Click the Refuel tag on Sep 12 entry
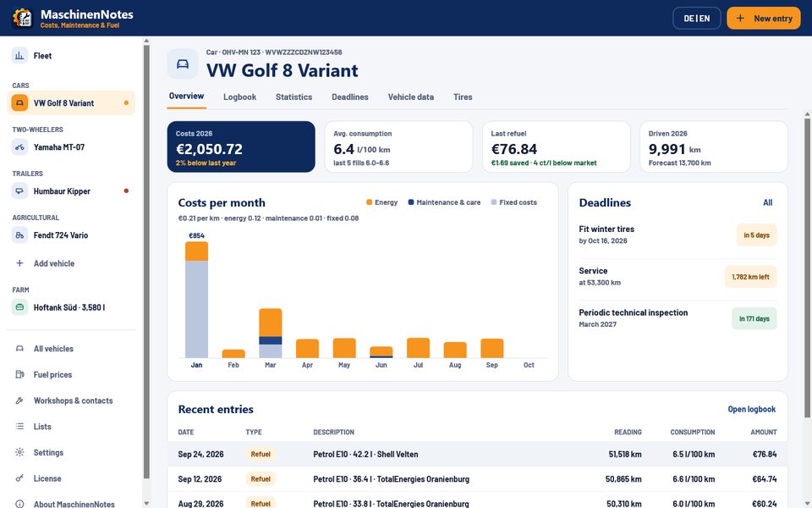The width and height of the screenshot is (812, 508). [x=261, y=479]
